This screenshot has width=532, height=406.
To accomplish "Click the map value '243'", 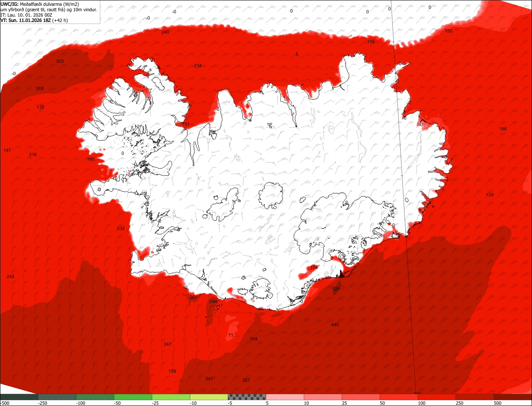I will tap(10, 276).
